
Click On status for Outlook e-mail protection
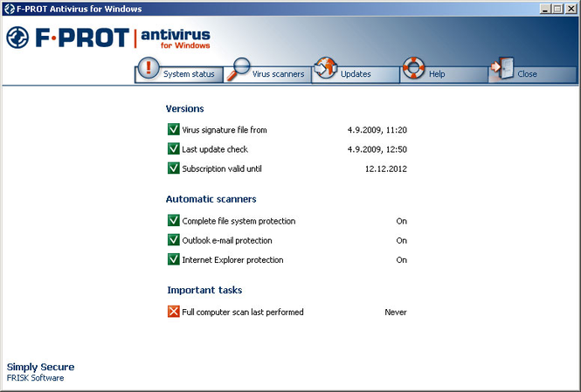pos(402,241)
